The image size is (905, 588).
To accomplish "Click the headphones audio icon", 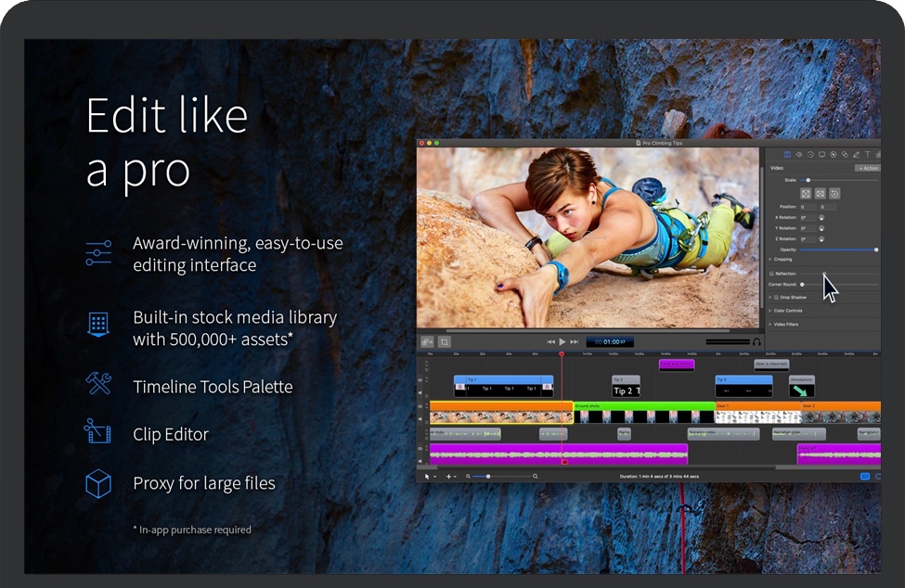I will coord(756,342).
